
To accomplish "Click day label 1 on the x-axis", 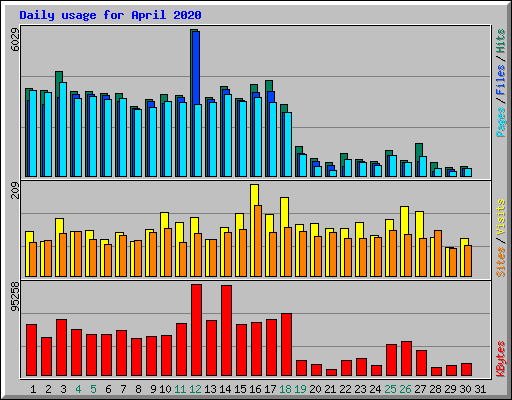I will point(33,389).
